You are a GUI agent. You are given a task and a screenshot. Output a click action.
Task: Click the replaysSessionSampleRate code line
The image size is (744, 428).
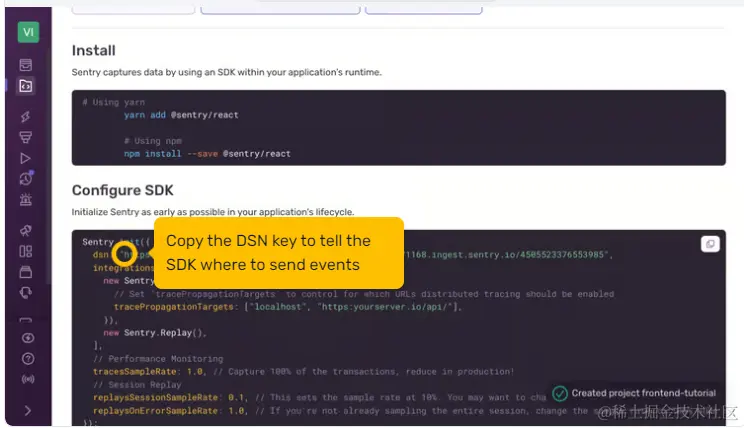point(319,398)
